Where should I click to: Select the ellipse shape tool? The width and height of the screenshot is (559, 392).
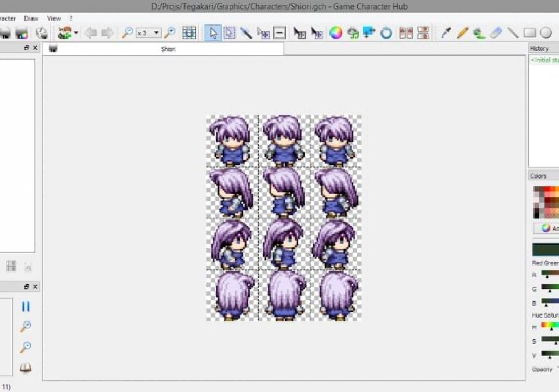[x=546, y=33]
